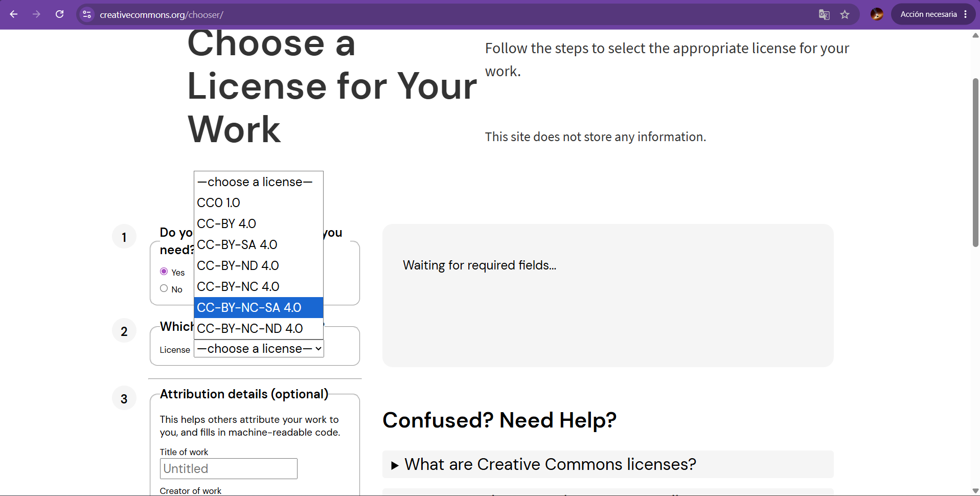
Task: Go back to the previous page
Action: pos(14,14)
